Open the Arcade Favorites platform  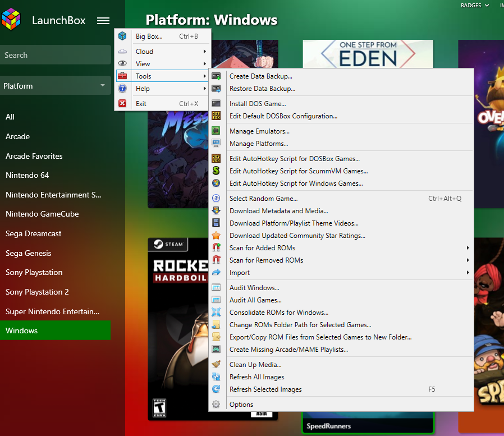[x=56, y=156]
